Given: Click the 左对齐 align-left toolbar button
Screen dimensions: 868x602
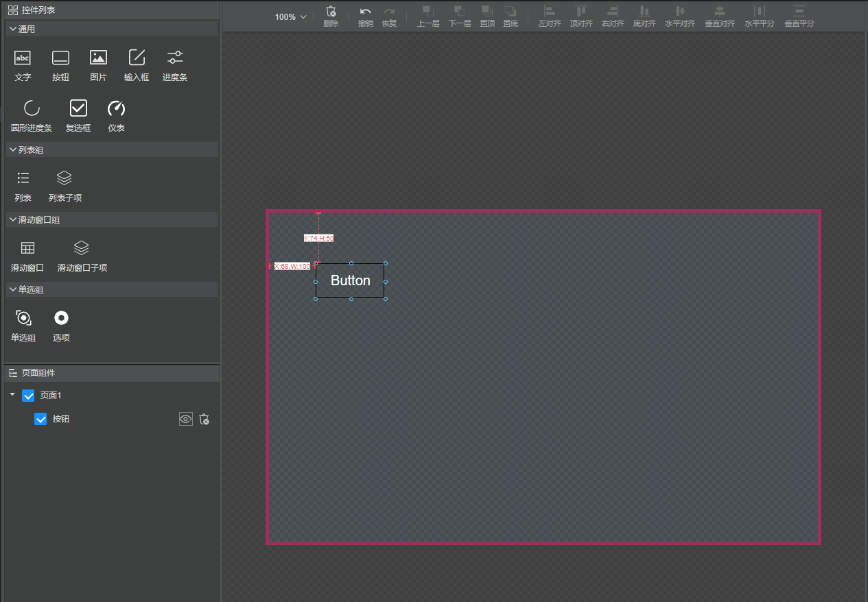Looking at the screenshot, I should [550, 16].
